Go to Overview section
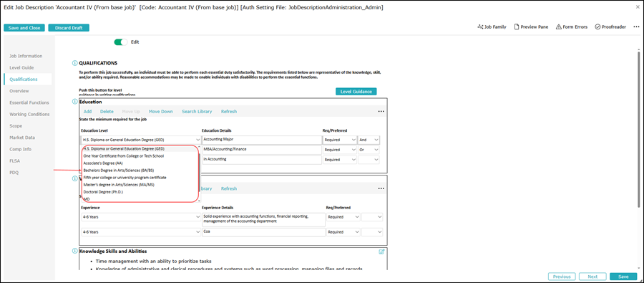 pyautogui.click(x=19, y=91)
